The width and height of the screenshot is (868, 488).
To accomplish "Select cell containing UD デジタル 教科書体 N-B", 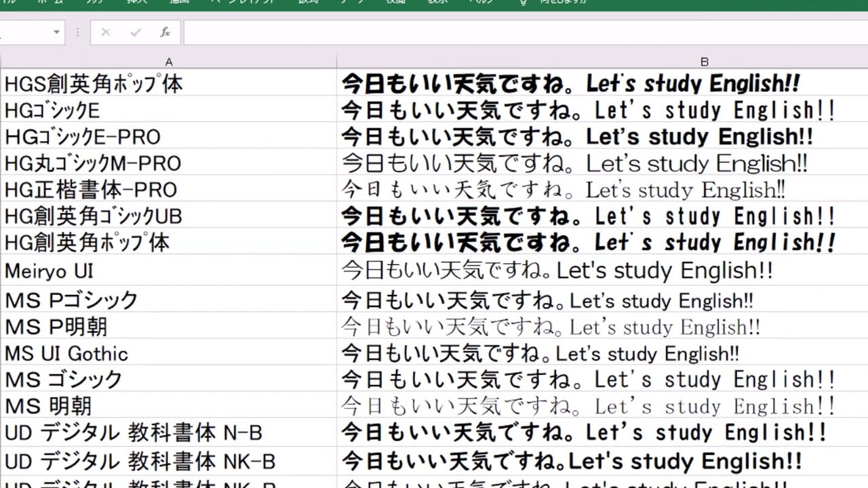I will tap(168, 432).
